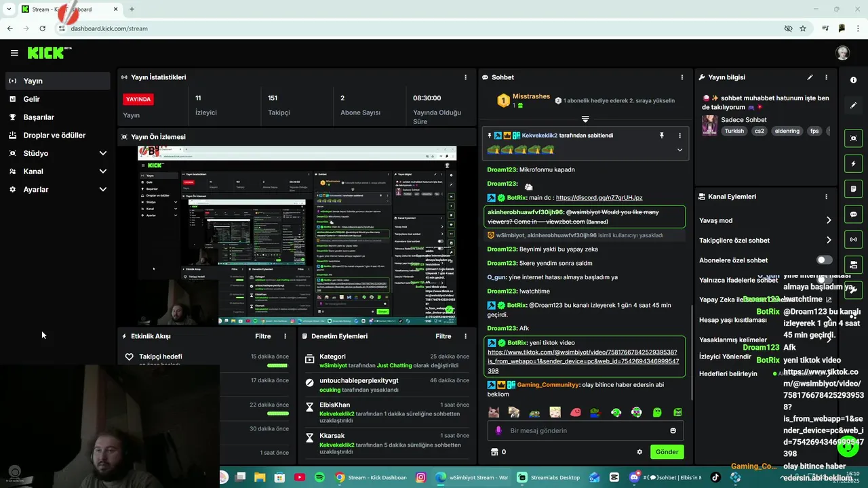Open chat settings gear beside Gönder
This screenshot has width=868, height=488.
pyautogui.click(x=639, y=452)
